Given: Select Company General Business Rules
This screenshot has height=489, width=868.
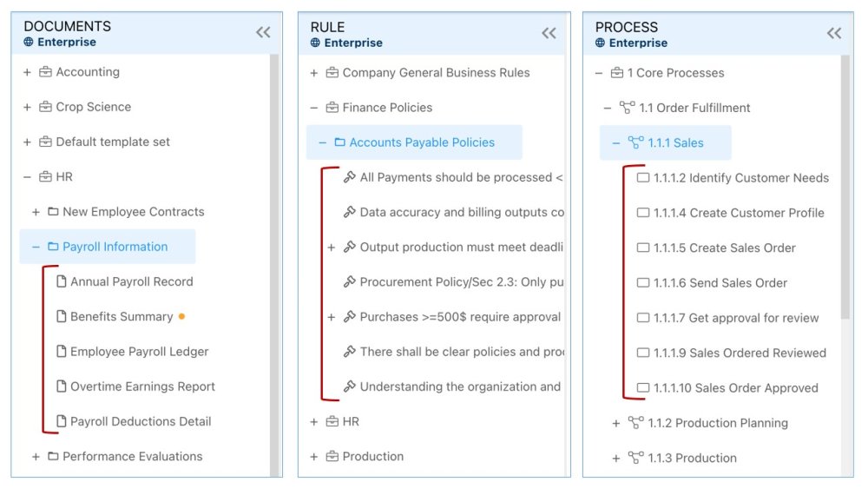Looking at the screenshot, I should (x=436, y=73).
